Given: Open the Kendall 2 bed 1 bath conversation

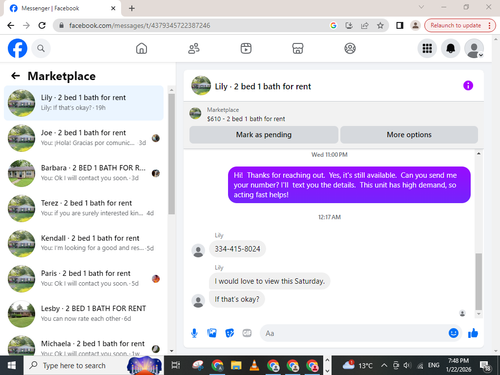Looking at the screenshot, I should (84, 243).
